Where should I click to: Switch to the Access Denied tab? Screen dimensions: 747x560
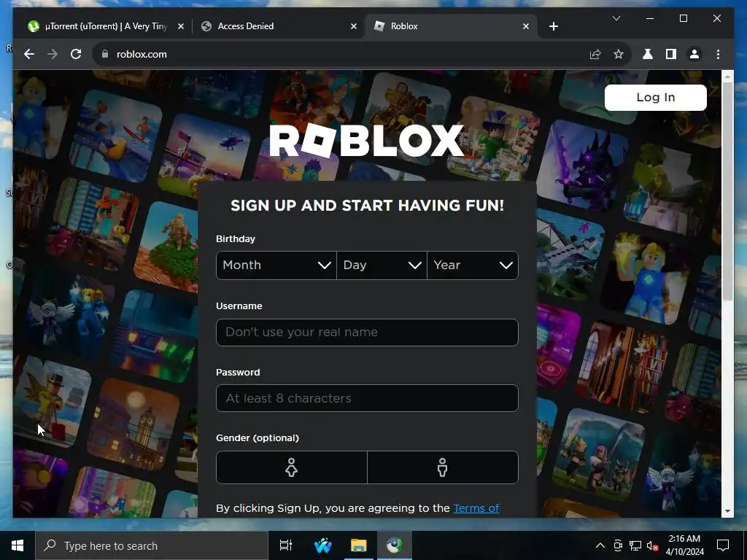279,26
